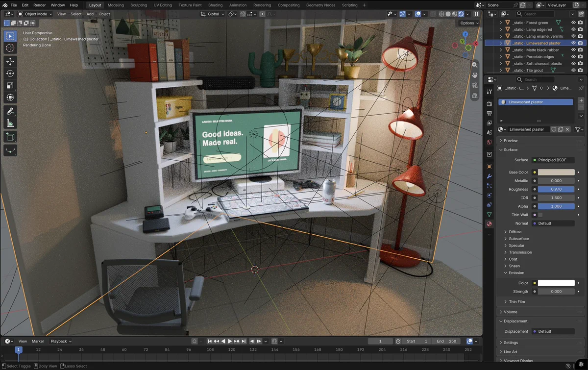
Task: Activate the Move tool
Action: click(x=10, y=61)
